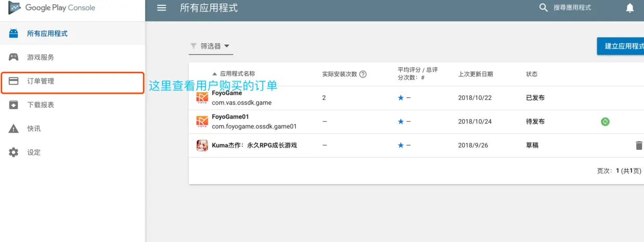
Task: Delete the Kuma杰作 draft with trash icon
Action: coord(639,146)
